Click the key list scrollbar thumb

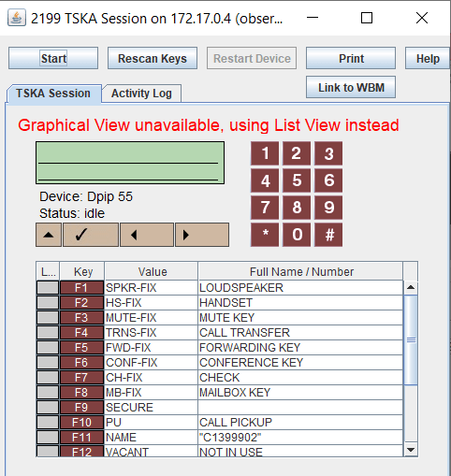click(411, 339)
